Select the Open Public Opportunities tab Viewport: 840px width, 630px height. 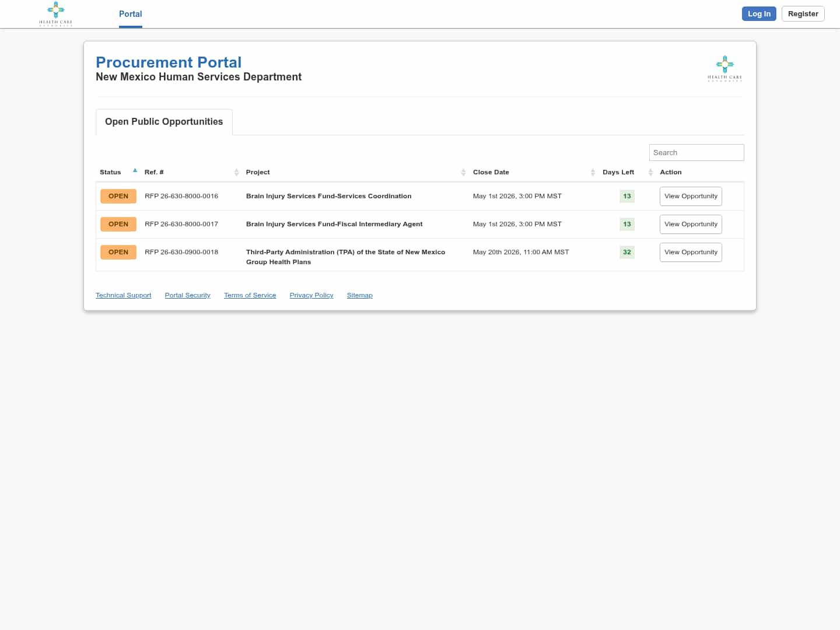tap(164, 122)
